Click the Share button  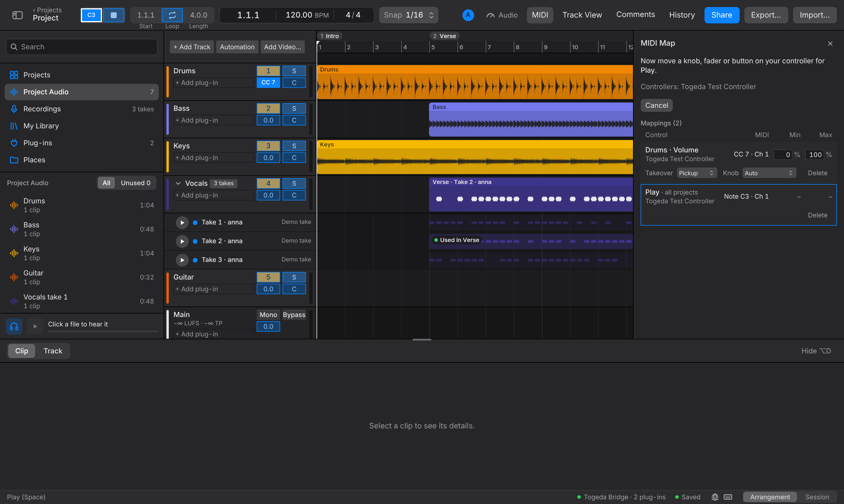coord(722,15)
